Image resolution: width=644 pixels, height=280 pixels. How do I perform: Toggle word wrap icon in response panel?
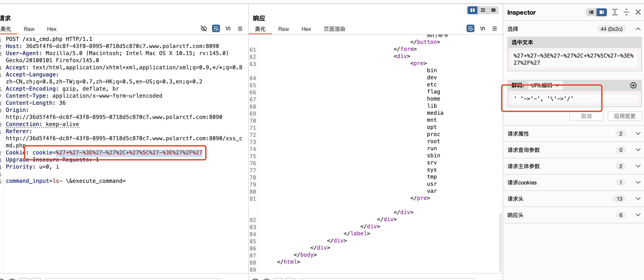pyautogui.click(x=470, y=29)
